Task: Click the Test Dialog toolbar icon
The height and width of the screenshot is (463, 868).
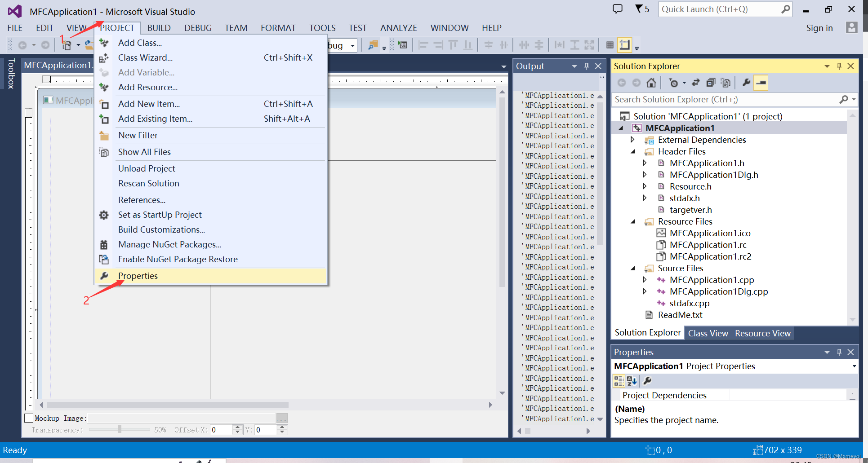Action: click(x=402, y=45)
